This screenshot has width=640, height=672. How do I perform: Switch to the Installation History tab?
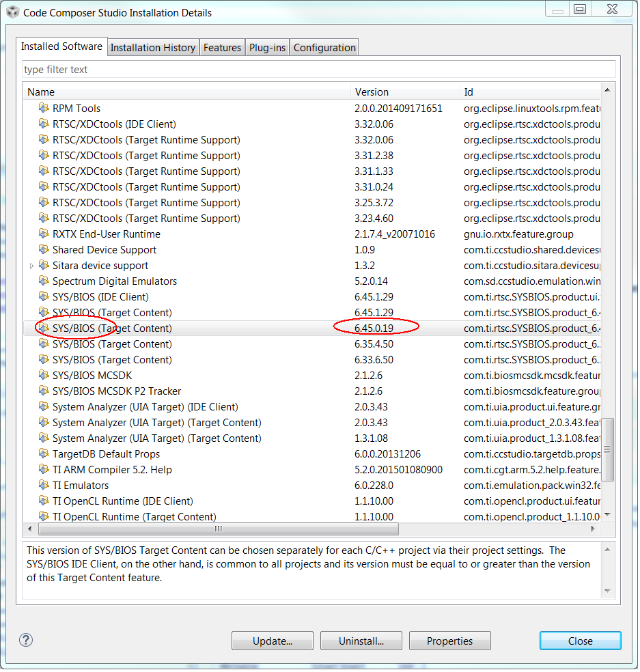coord(153,48)
